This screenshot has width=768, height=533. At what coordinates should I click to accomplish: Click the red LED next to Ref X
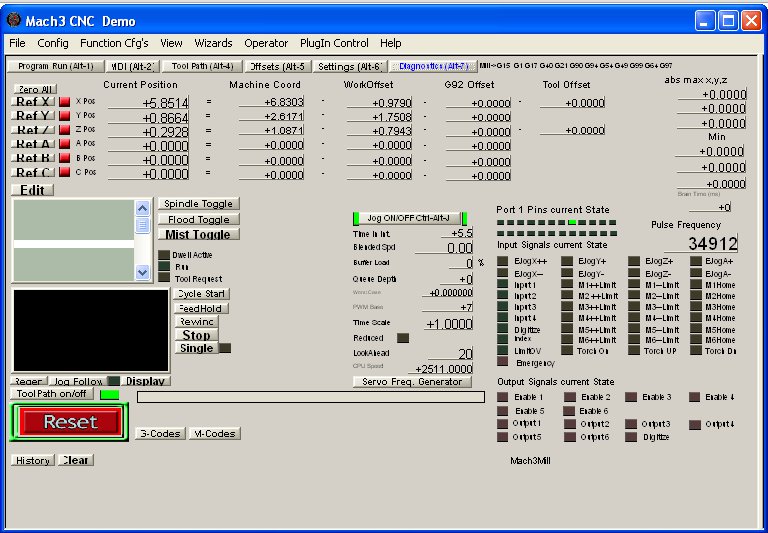[x=65, y=102]
